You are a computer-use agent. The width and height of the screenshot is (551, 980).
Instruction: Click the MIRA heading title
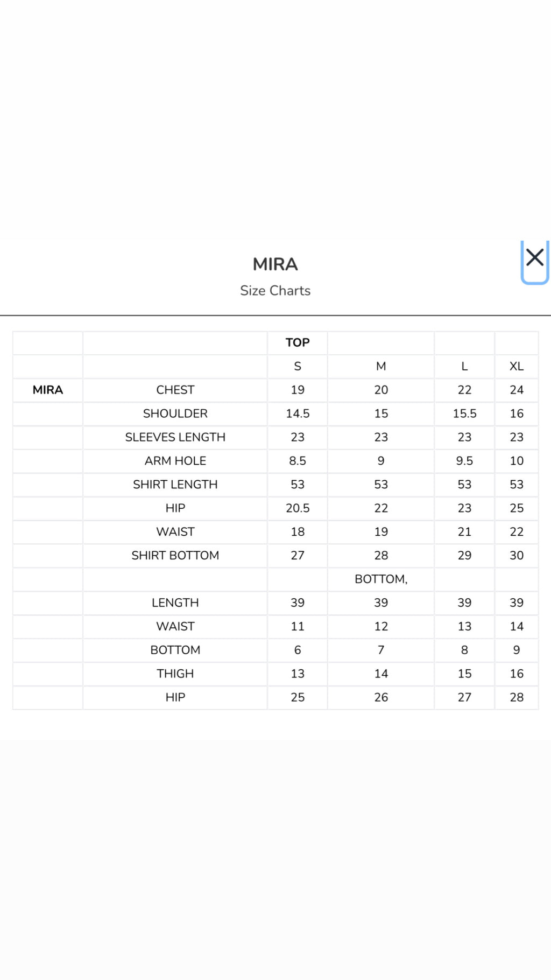pos(275,264)
